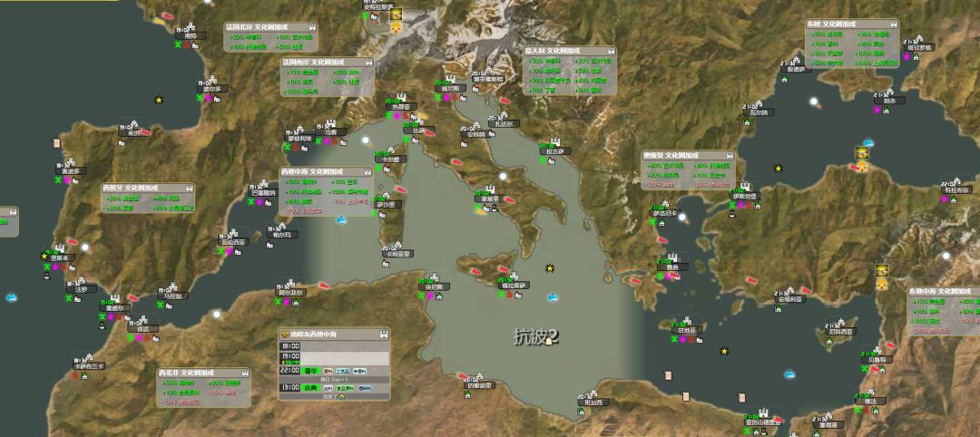The image size is (980, 437).
Task: Select the 波尔多 city label
Action: click(212, 89)
